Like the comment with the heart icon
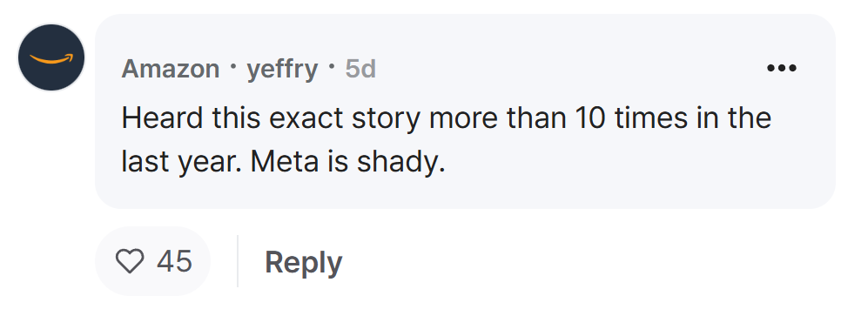This screenshot has width=868, height=316. coord(130,260)
